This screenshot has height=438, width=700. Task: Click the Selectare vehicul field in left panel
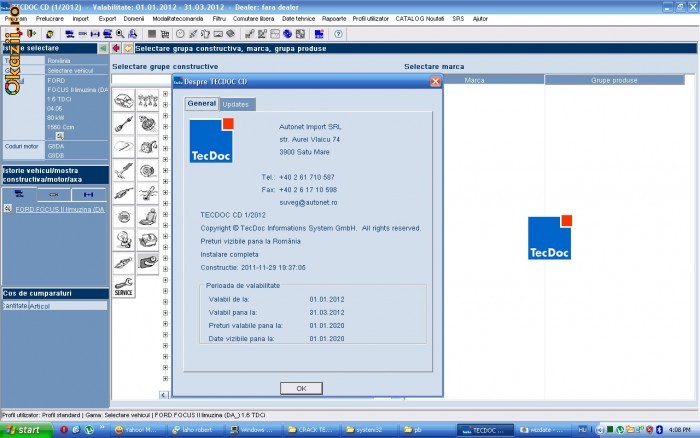(x=76, y=71)
